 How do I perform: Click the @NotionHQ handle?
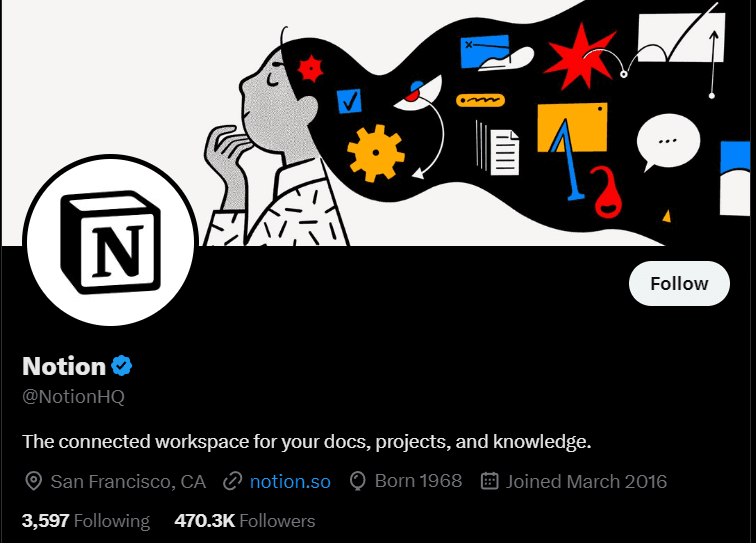coord(73,396)
